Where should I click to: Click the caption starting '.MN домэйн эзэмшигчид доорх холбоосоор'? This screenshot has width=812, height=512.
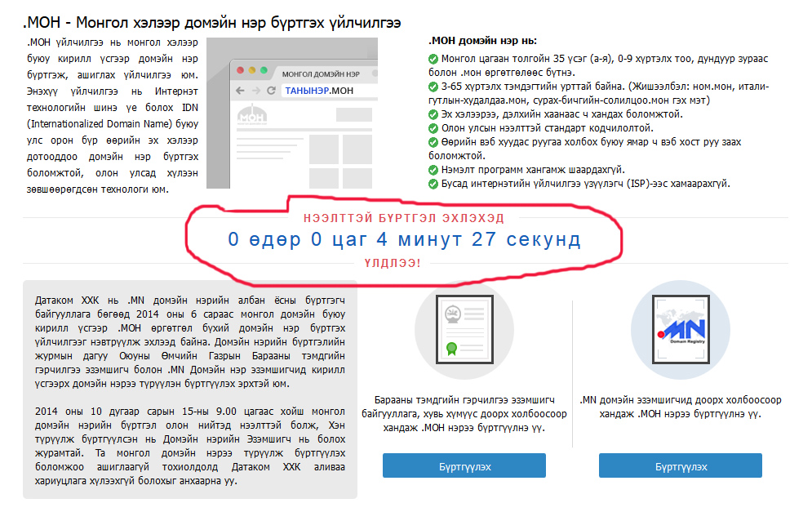[x=681, y=407]
